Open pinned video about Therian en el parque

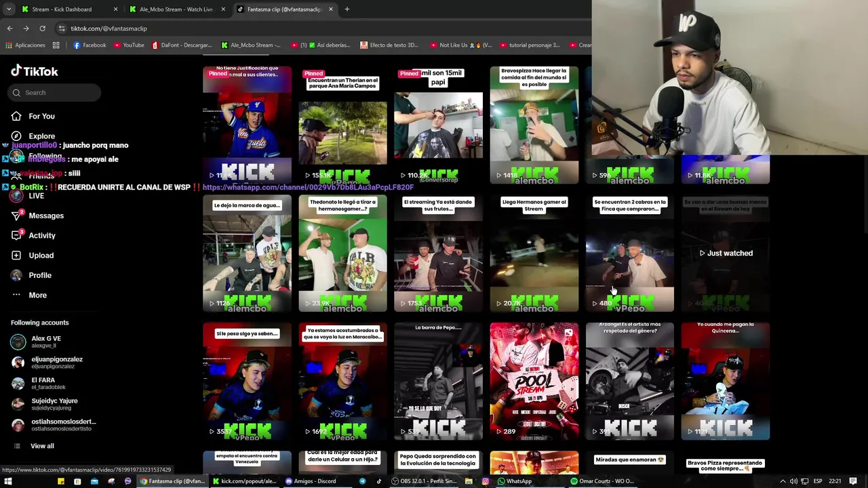pos(342,125)
